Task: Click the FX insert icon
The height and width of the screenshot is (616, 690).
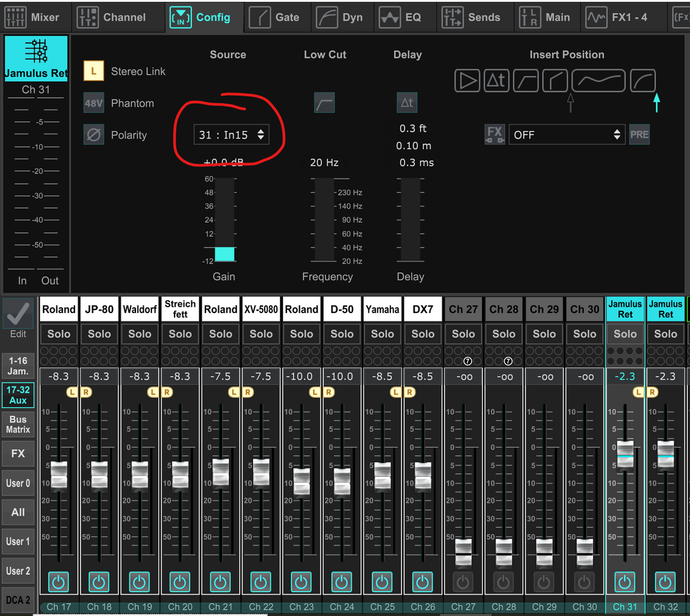Action: pos(495,134)
